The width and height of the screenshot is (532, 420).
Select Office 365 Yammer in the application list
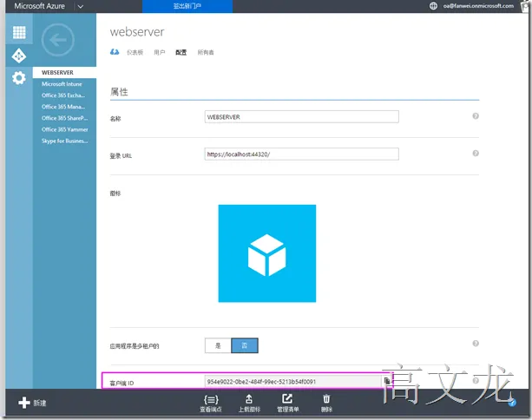pos(64,129)
